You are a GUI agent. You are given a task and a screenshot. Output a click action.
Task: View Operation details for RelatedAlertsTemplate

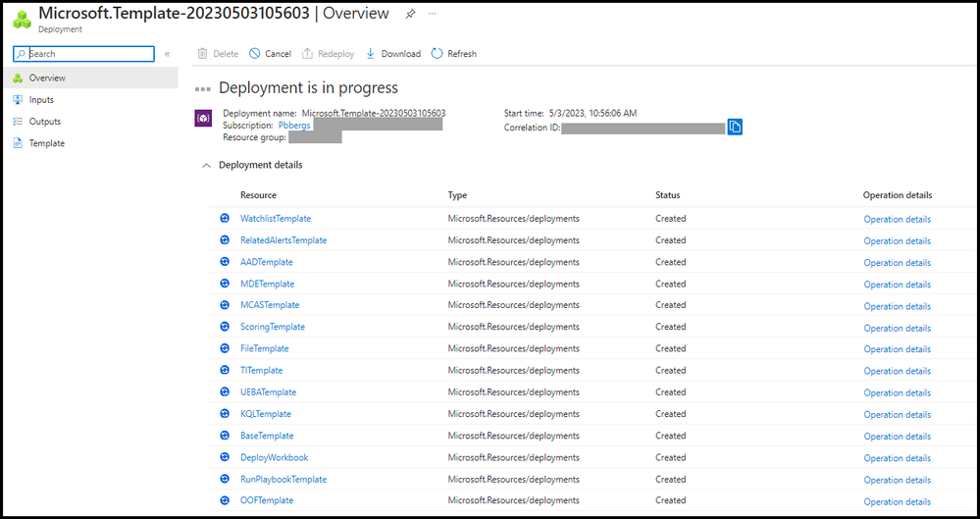pyautogui.click(x=897, y=241)
